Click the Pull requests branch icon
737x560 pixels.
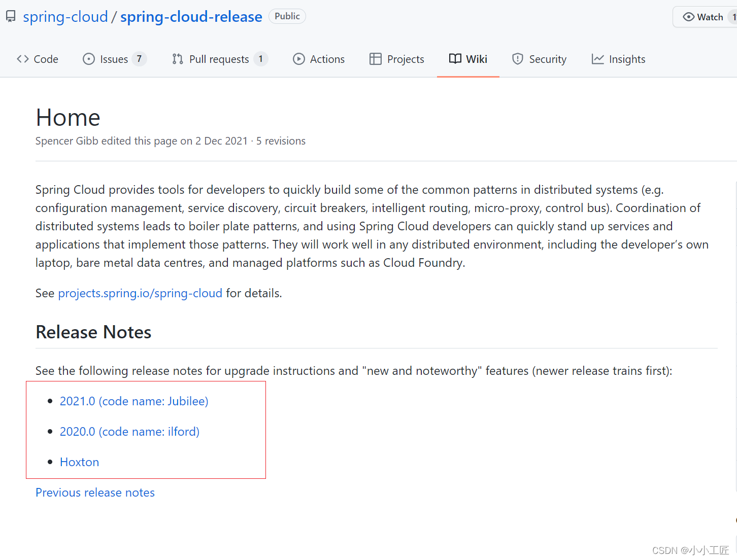tap(177, 59)
